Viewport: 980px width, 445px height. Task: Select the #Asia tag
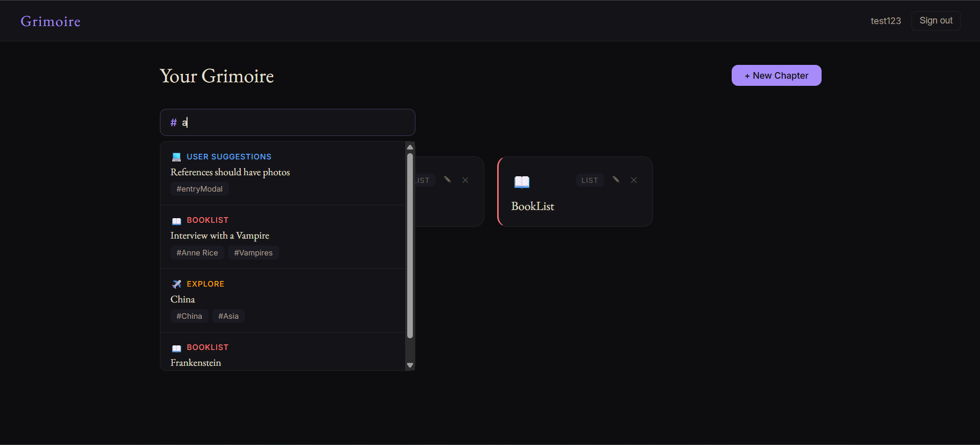click(x=228, y=316)
